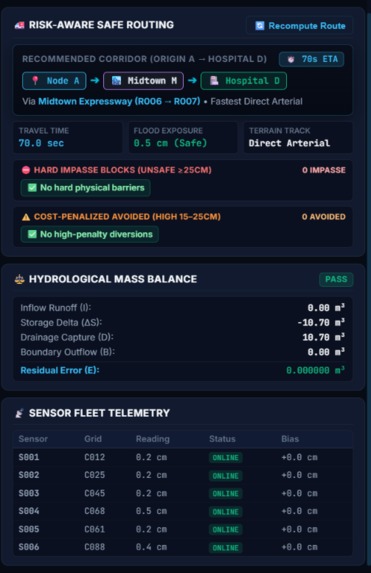Click the Recompute Route button
The height and width of the screenshot is (573, 371).
[x=300, y=26]
